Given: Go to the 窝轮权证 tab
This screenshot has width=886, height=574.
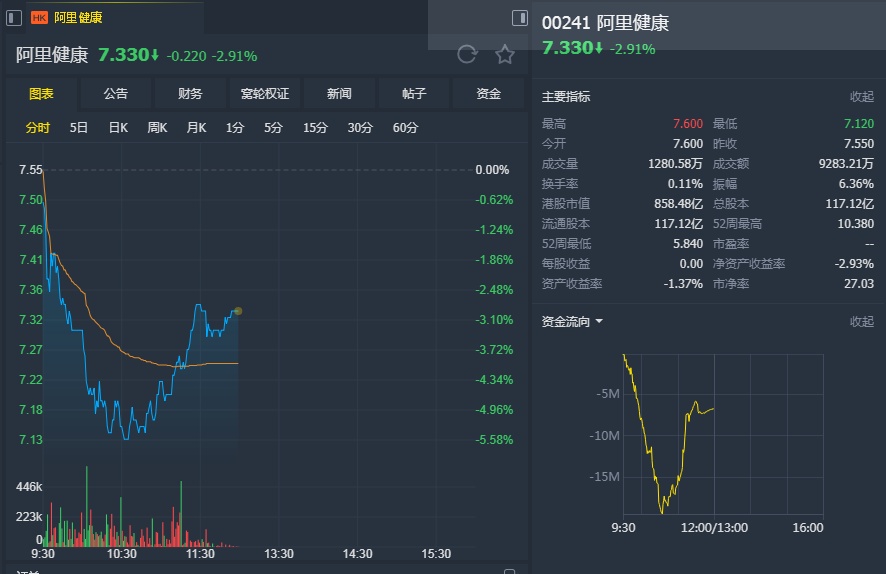Looking at the screenshot, I should pyautogui.click(x=264, y=94).
